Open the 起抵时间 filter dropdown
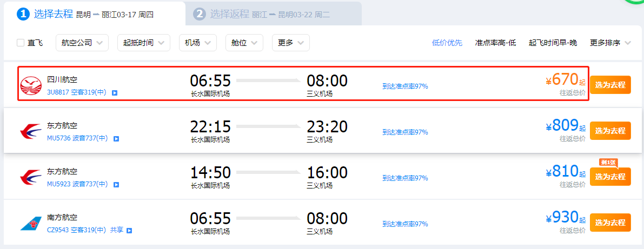Screen dimensions: 644x249 pos(144,43)
